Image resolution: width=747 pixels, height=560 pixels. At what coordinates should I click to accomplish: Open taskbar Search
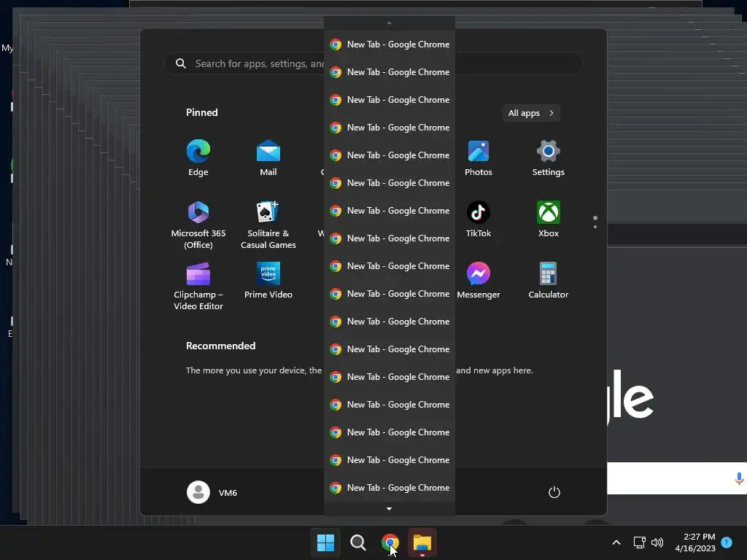(357, 542)
